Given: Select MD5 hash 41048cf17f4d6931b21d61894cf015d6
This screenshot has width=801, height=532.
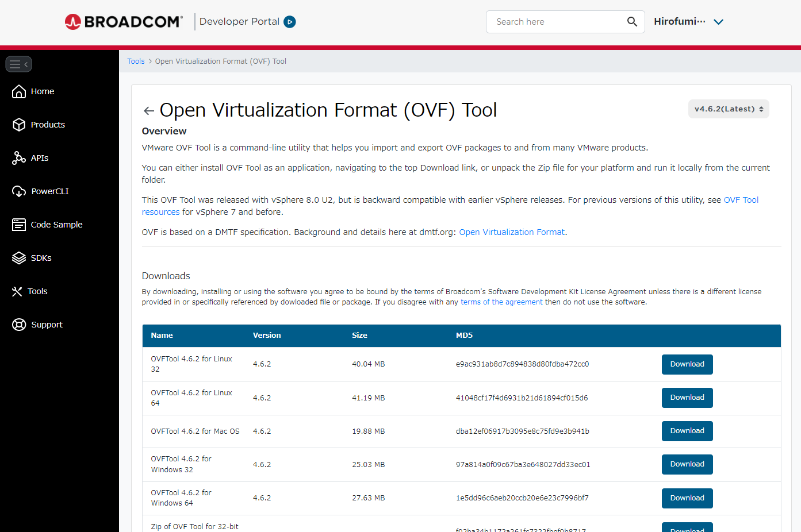Looking at the screenshot, I should [522, 398].
